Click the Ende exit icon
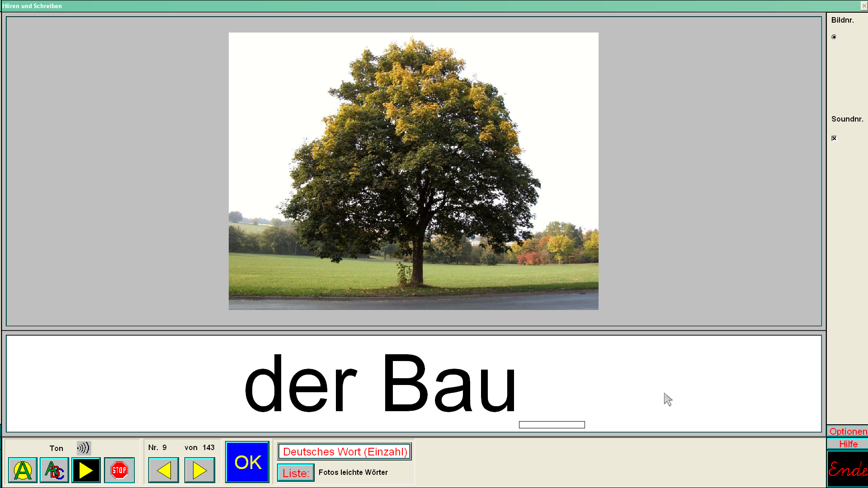The height and width of the screenshot is (488, 868). pyautogui.click(x=849, y=469)
